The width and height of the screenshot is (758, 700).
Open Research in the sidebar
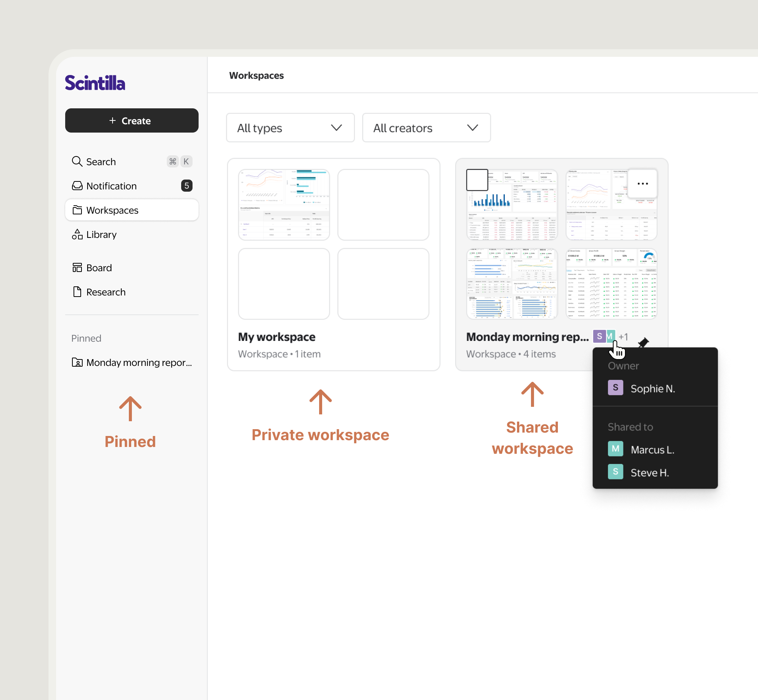pyautogui.click(x=132, y=292)
